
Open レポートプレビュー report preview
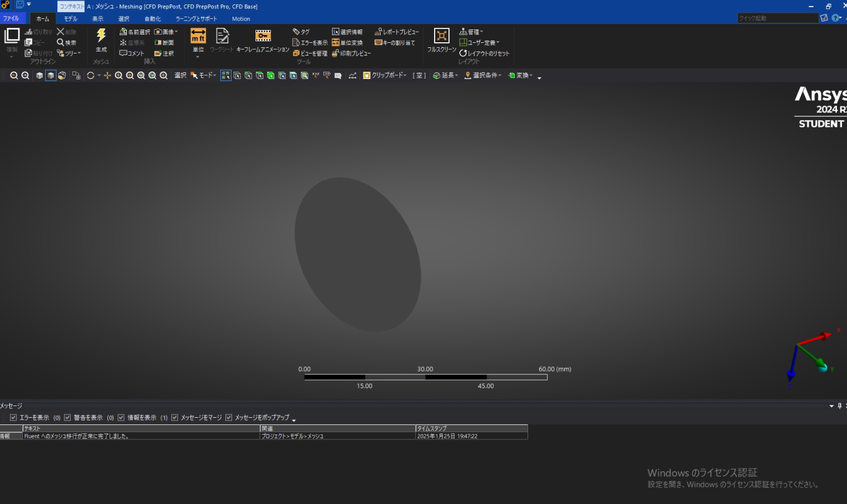tap(397, 32)
